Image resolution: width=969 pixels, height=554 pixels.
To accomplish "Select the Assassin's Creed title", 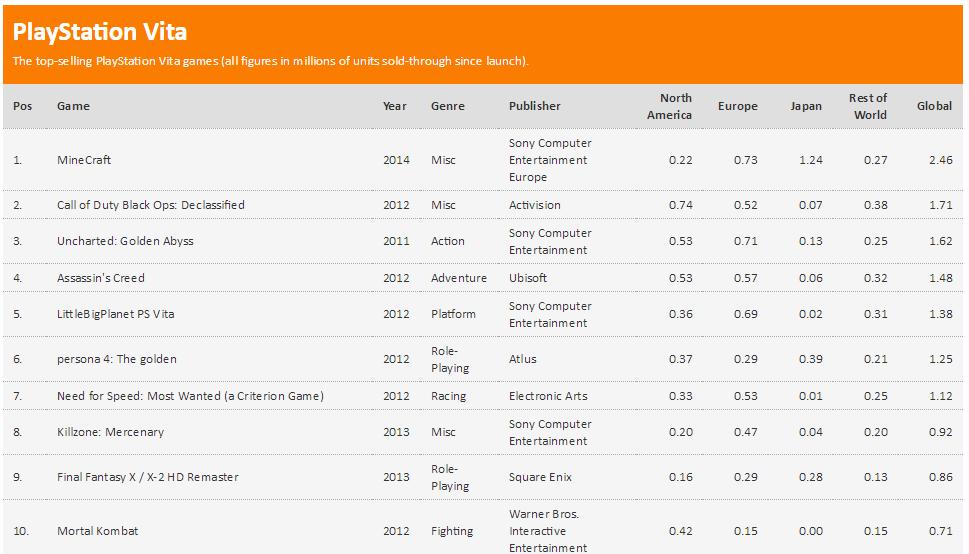I will tap(101, 278).
